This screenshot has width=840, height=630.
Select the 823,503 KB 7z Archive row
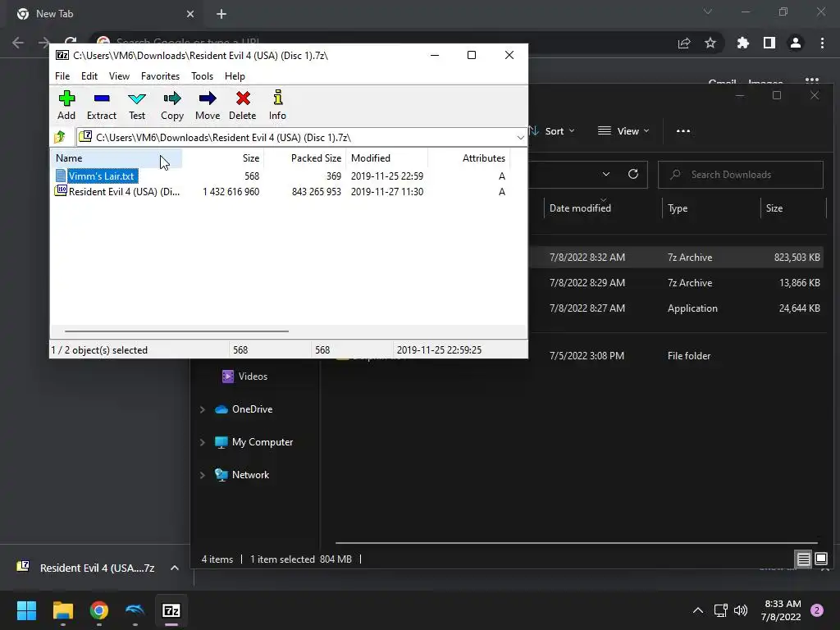click(x=677, y=257)
